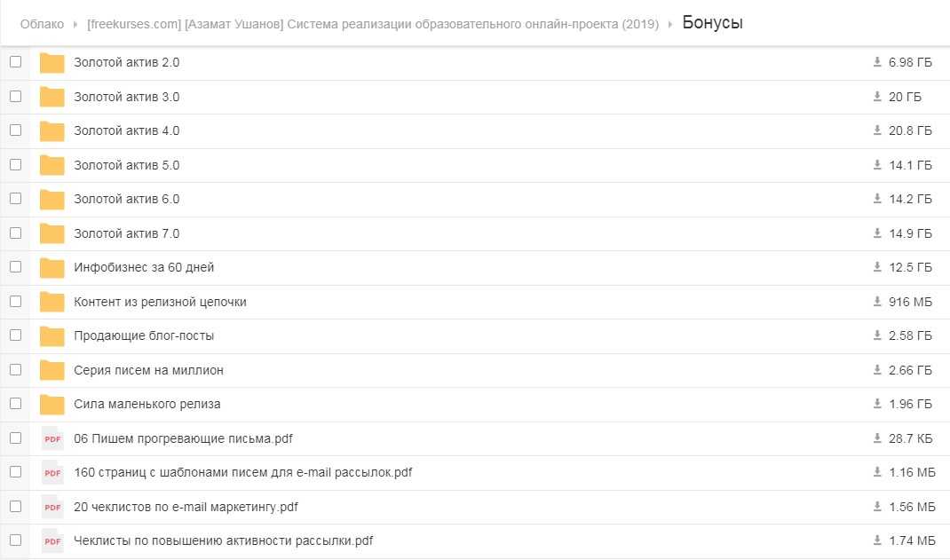Image resolution: width=950 pixels, height=560 pixels.
Task: Download 20 чеклистов по e-mail маркетингу.pdf
Action: 877,507
